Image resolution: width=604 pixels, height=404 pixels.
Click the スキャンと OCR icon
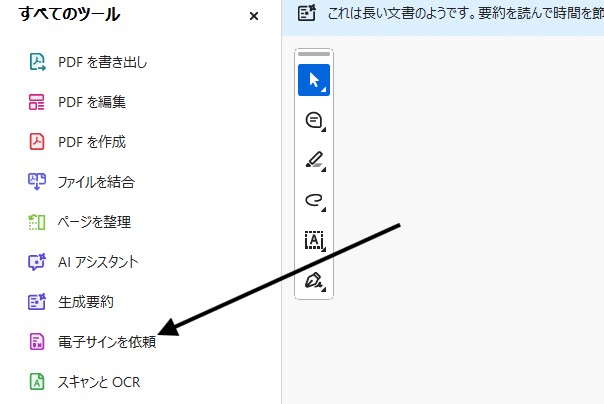37,382
